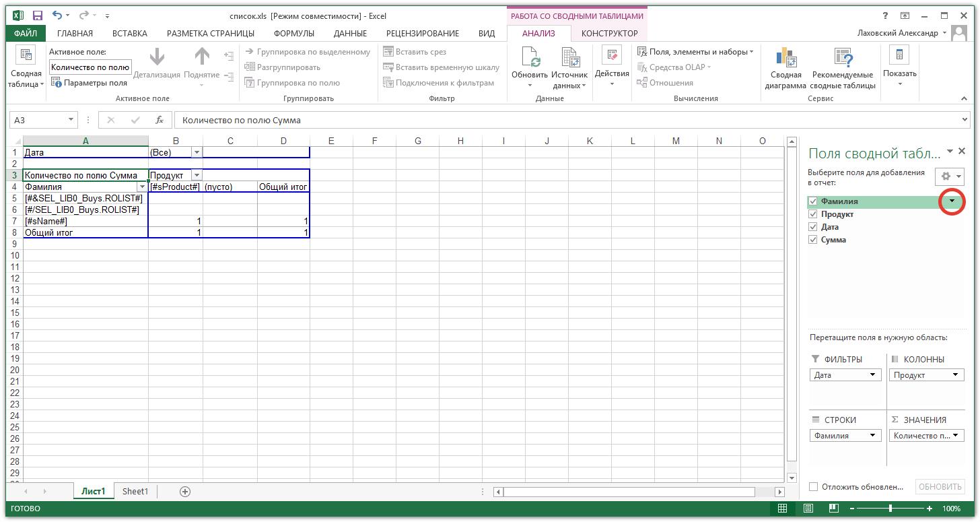Open the Фамилия field dropdown arrow in field list

[952, 201]
